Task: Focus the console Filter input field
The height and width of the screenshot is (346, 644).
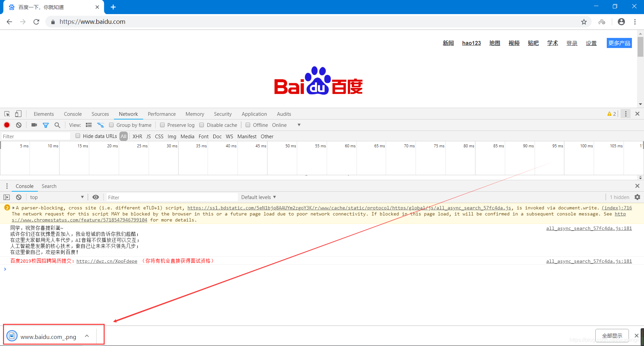Action: [x=172, y=197]
